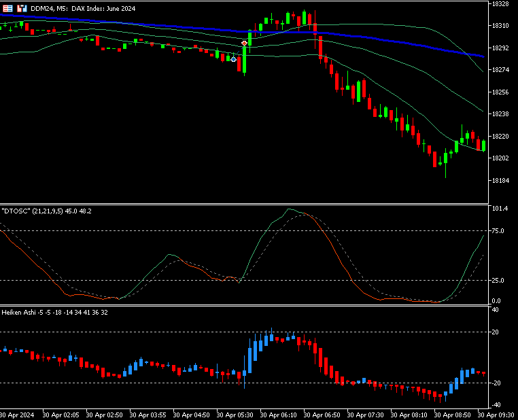Click the 18256 price scale label
The image size is (518, 420).
coord(500,92)
